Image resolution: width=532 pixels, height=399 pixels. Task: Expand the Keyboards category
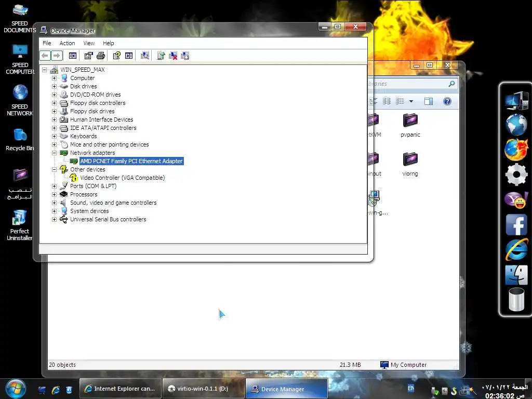coord(54,136)
